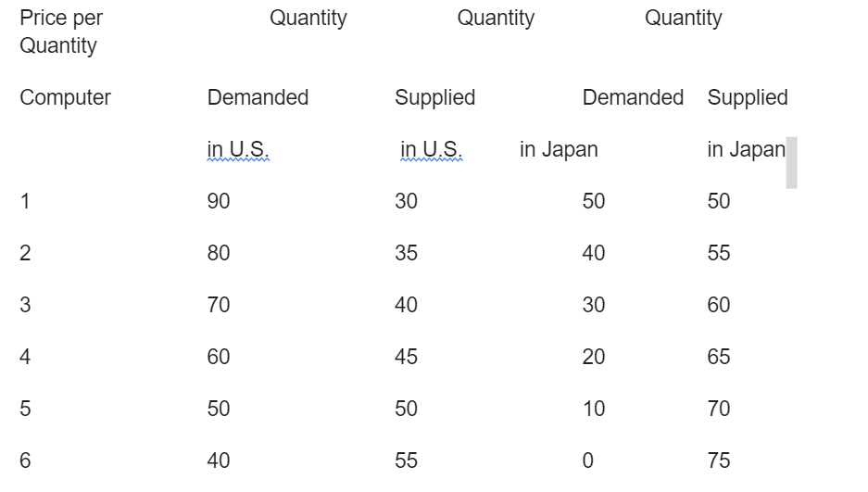Click the value 75 in Japan supplied column
This screenshot has height=492, width=868.
coord(719,461)
